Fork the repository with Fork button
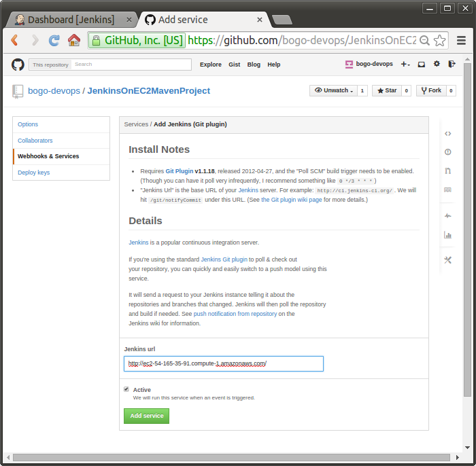Viewport: 476px width, 466px height. pos(431,90)
